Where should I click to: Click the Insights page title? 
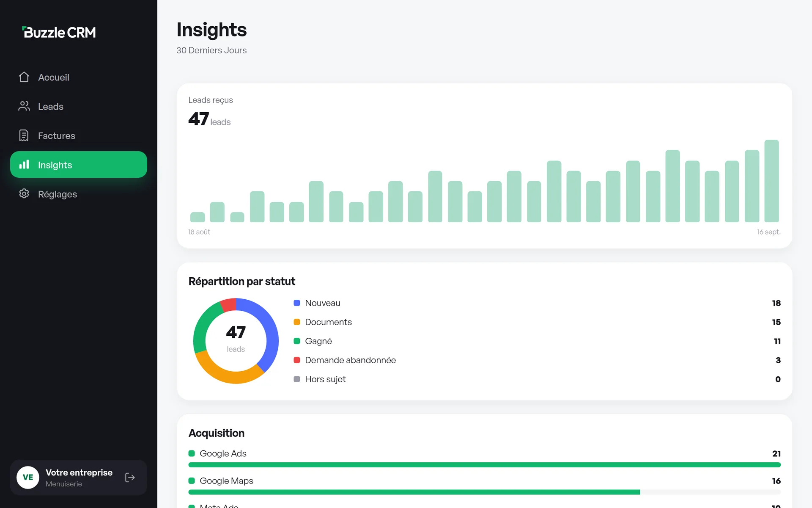click(211, 30)
